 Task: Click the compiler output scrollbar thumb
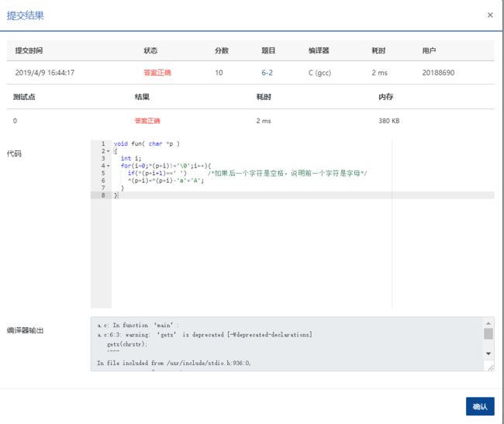point(488,334)
